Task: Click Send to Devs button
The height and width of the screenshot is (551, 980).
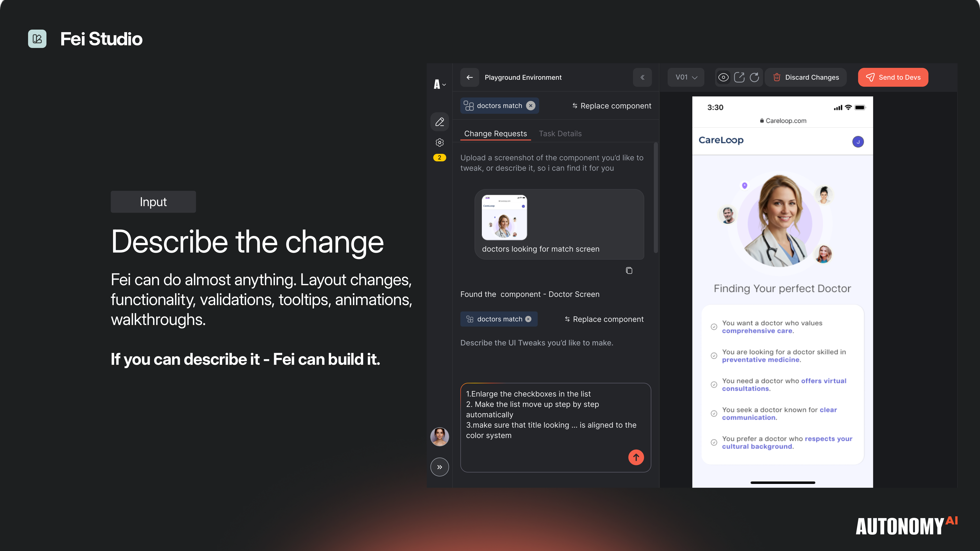Action: (x=893, y=77)
